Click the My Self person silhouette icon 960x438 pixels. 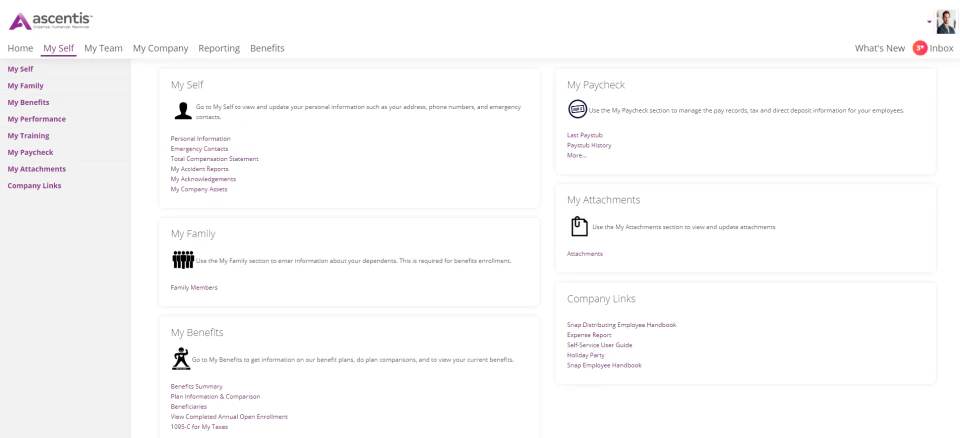pyautogui.click(x=182, y=111)
